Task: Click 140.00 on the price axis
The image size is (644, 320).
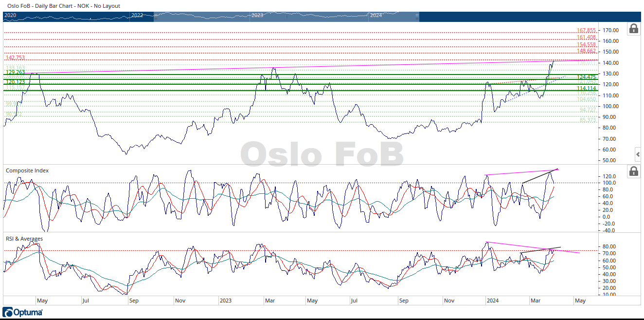Action: [x=611, y=63]
